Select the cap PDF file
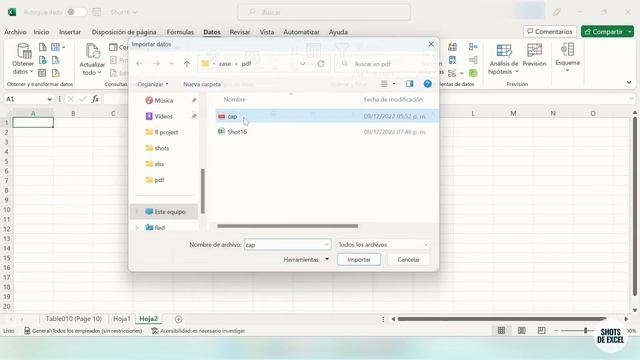 point(327,116)
